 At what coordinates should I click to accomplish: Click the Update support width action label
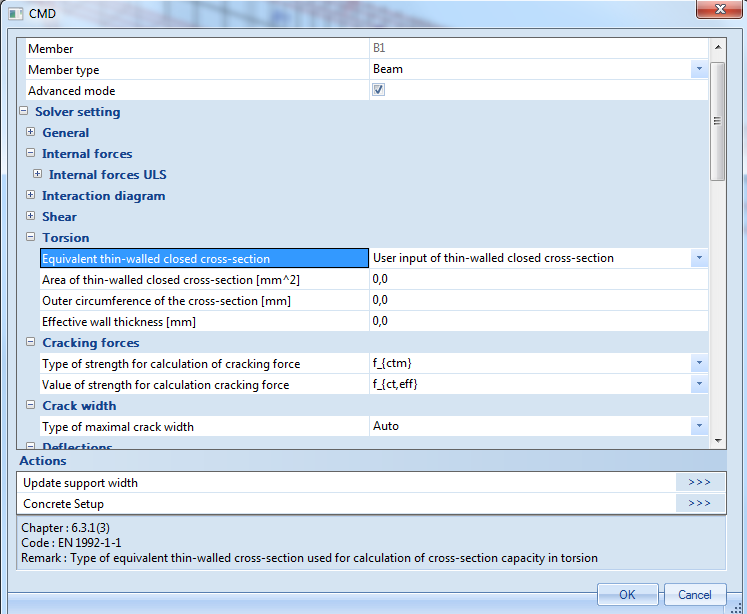pyautogui.click(x=81, y=483)
